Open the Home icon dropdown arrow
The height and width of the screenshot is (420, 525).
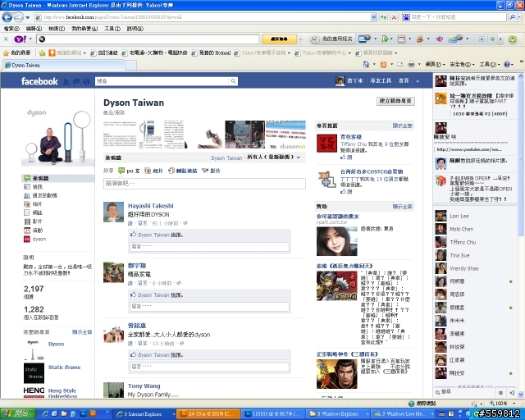(374, 64)
